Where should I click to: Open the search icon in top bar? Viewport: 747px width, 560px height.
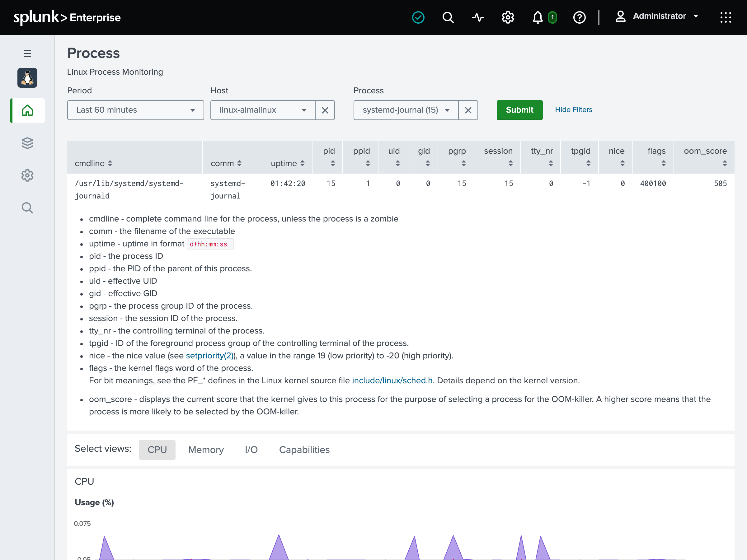[x=448, y=17]
